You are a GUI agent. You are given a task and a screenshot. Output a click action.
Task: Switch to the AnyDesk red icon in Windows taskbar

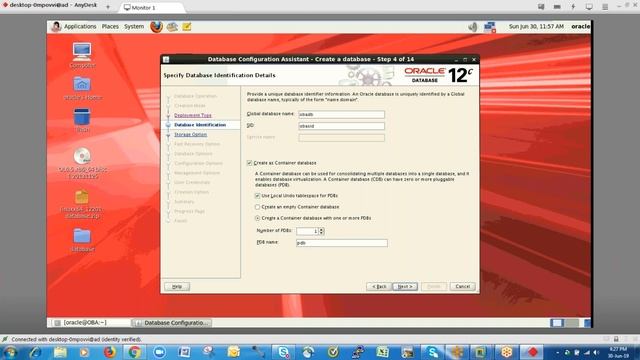click(x=532, y=352)
